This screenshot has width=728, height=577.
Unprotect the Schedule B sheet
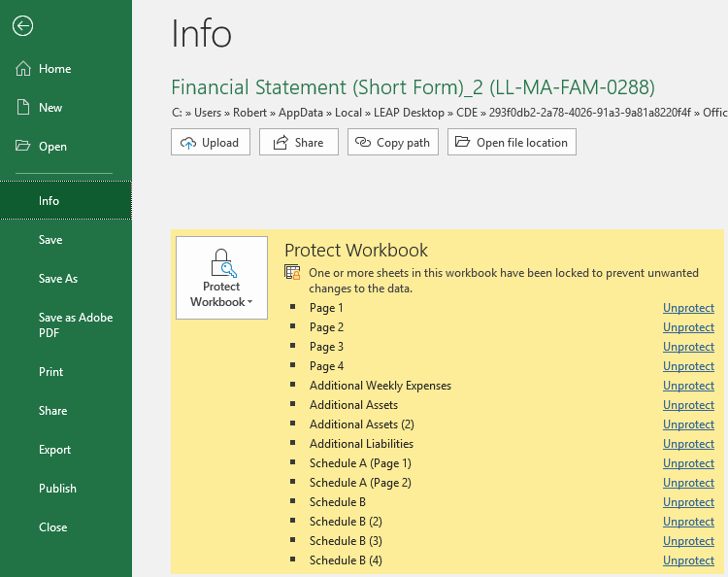pos(688,502)
